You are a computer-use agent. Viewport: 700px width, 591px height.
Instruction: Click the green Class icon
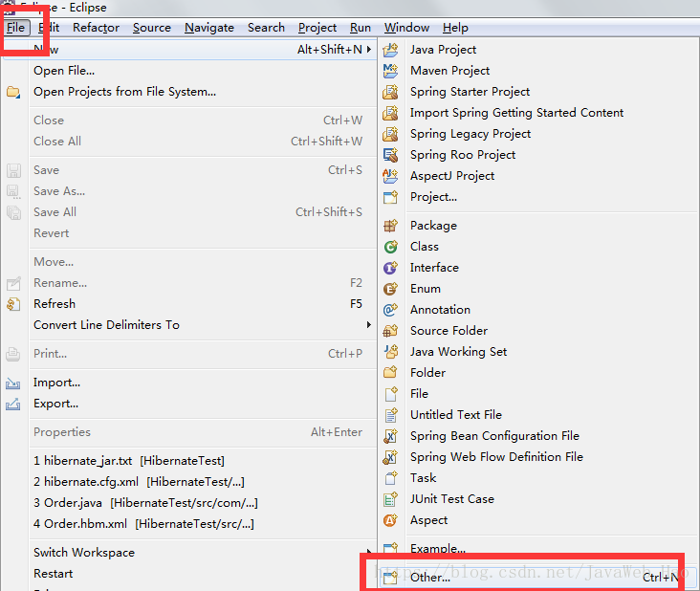[390, 247]
